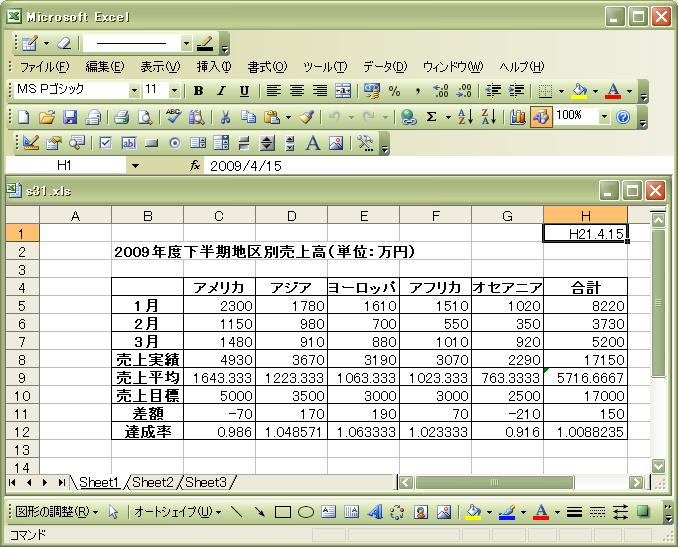Open 挿入 menu
The image size is (678, 547).
pos(214,67)
